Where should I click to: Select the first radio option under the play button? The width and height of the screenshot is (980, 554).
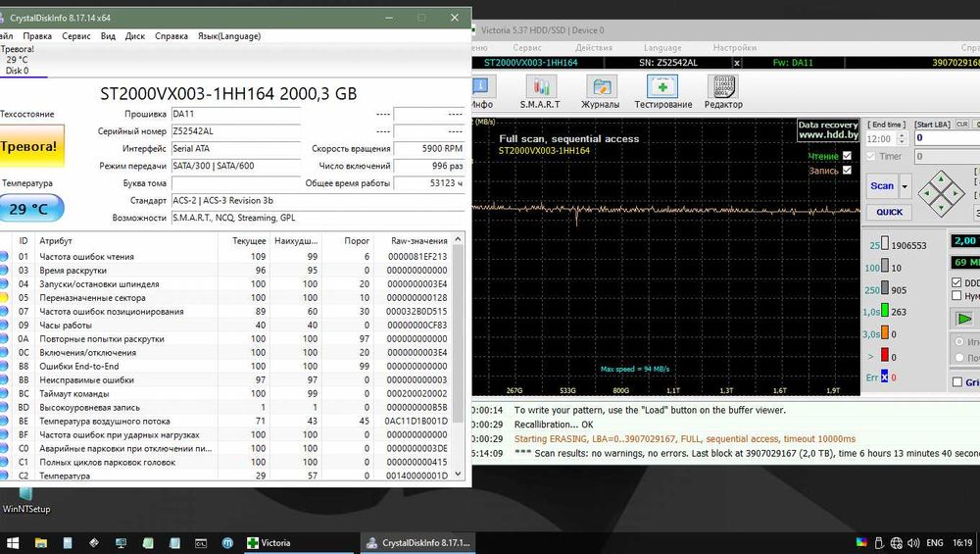[959, 342]
